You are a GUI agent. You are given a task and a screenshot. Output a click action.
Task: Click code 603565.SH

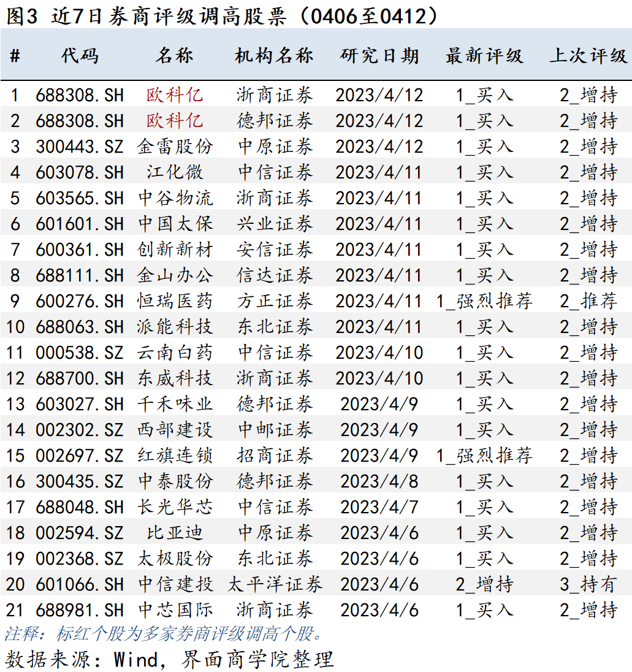click(x=80, y=198)
